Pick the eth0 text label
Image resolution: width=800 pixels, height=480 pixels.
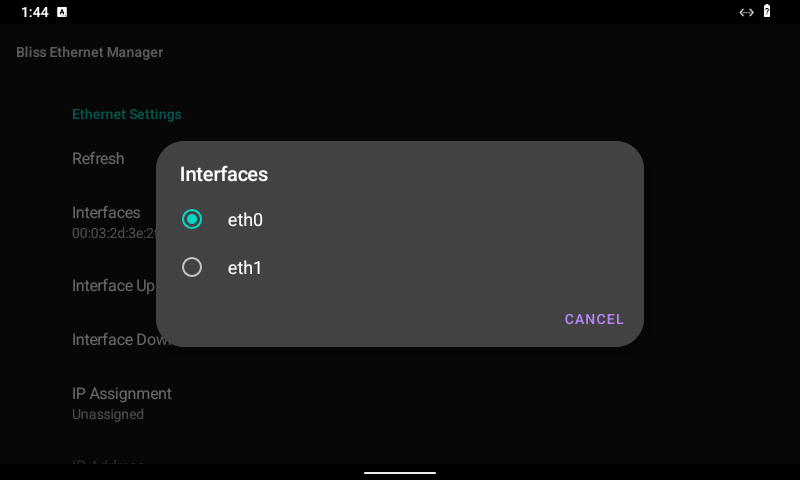tap(245, 220)
